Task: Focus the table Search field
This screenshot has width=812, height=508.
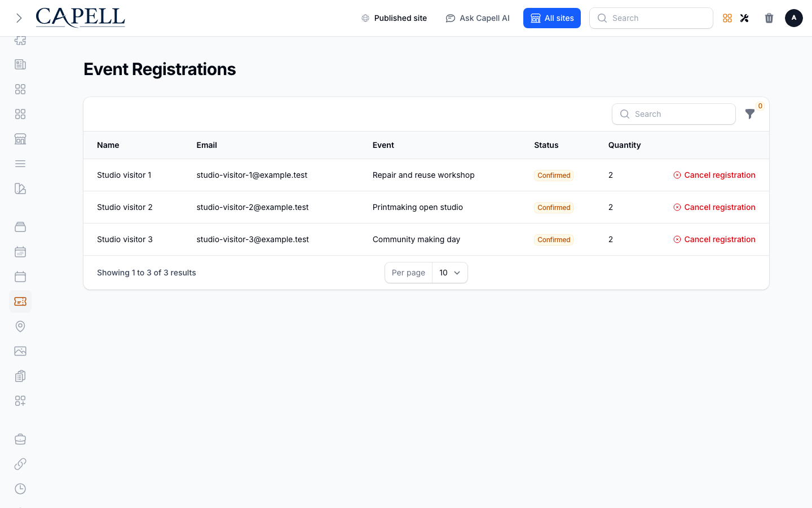Action: click(x=674, y=114)
